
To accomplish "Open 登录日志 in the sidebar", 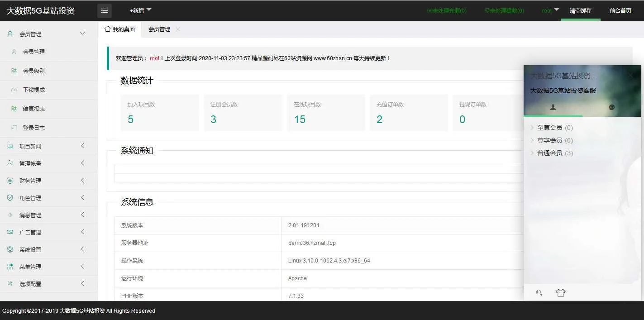I will [x=34, y=128].
